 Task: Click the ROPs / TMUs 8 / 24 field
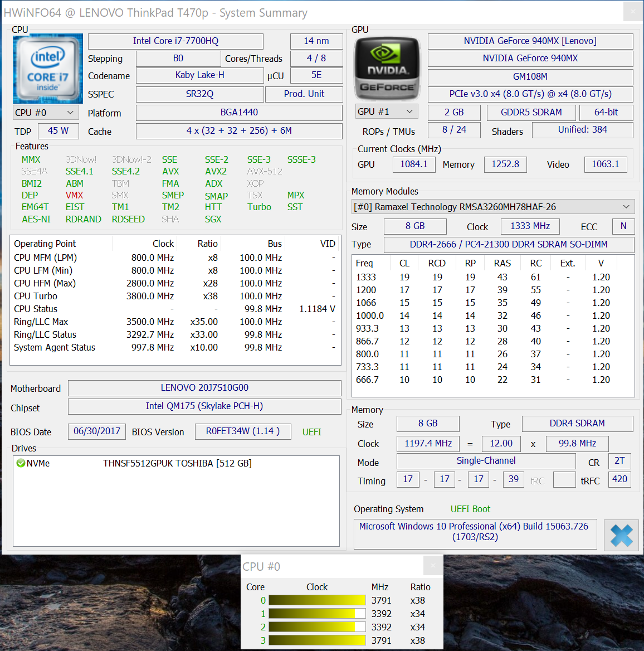454,130
